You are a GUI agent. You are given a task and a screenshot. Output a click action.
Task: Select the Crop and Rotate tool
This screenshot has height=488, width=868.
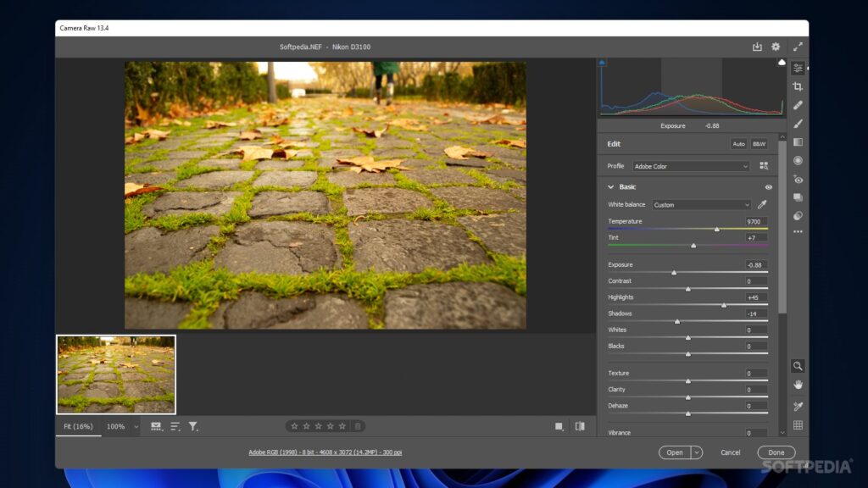point(798,86)
